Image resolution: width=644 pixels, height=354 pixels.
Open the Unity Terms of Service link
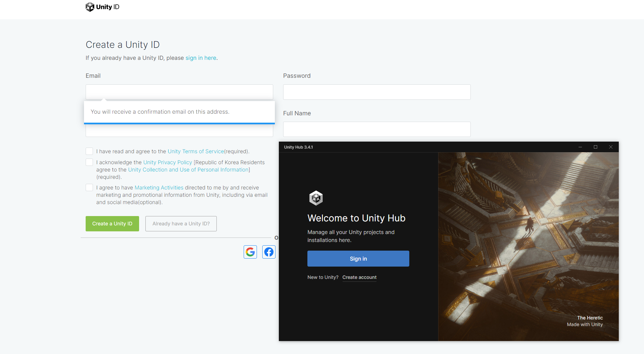pyautogui.click(x=196, y=151)
